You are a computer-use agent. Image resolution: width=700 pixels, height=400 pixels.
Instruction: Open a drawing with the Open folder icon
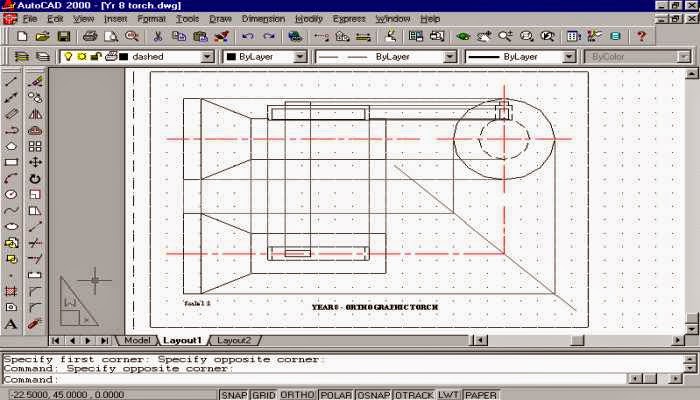42,37
